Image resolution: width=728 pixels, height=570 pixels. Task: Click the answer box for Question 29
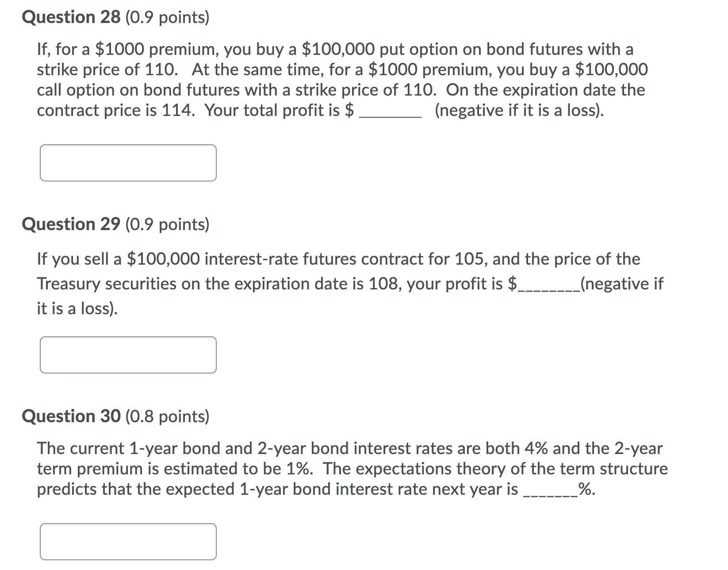128,354
